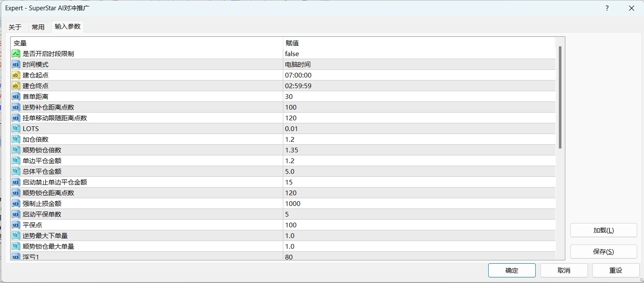
Task: Switch to the 关于 tab
Action: [x=15, y=27]
